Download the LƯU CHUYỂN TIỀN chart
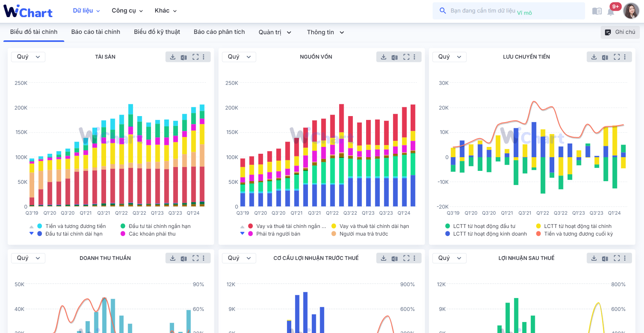Viewport: 644px width, 333px height. 594,57
